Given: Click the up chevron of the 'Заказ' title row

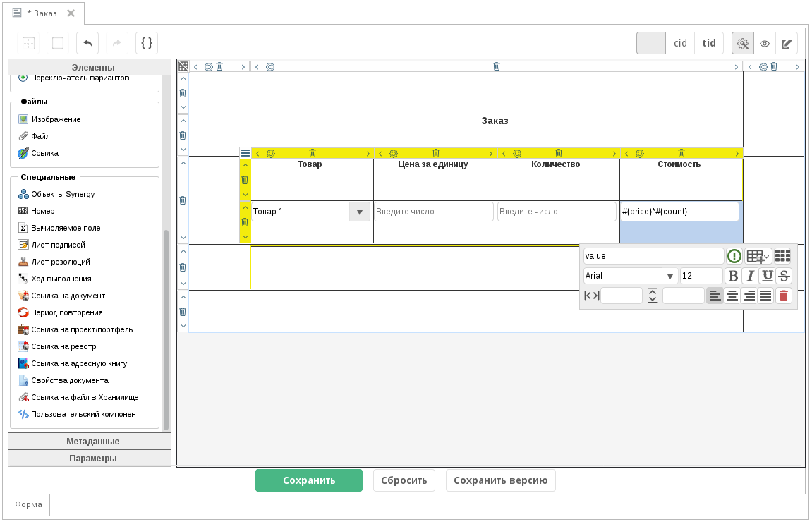Looking at the screenshot, I should click(183, 121).
